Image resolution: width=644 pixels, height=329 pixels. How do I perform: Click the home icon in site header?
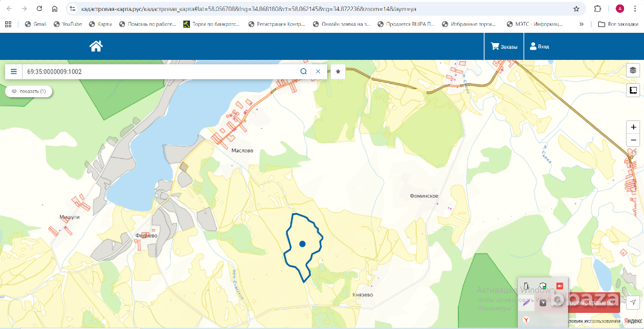pos(96,46)
